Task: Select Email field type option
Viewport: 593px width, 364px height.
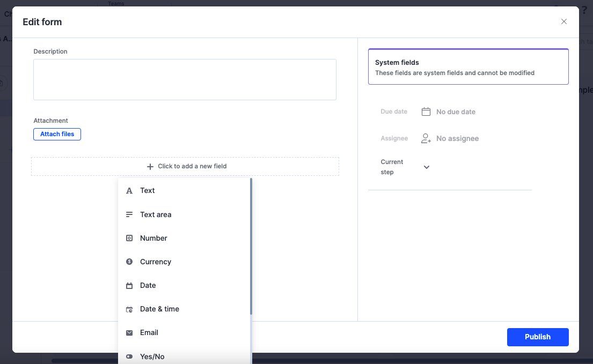Action: 184,333
